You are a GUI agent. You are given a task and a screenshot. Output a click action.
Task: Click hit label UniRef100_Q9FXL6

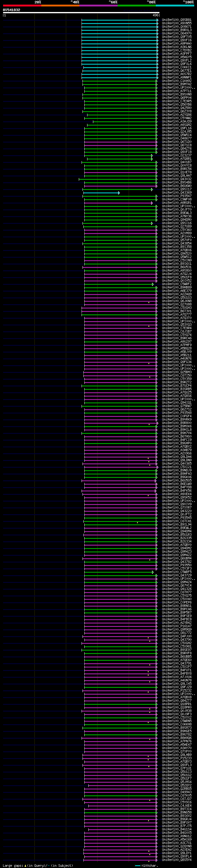[177, 64]
